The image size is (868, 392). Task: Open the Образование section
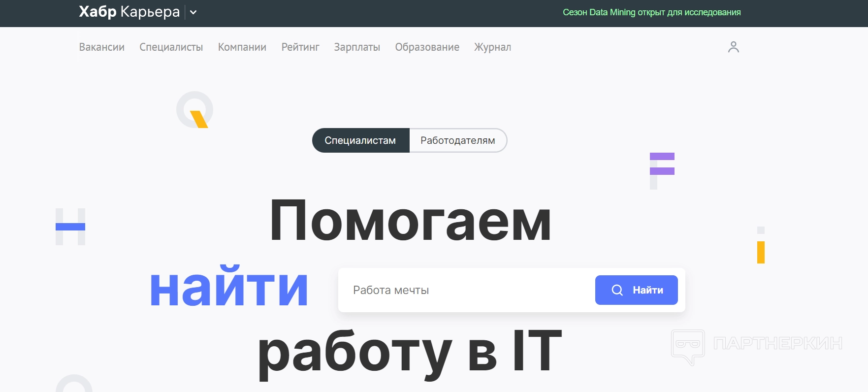tap(427, 47)
